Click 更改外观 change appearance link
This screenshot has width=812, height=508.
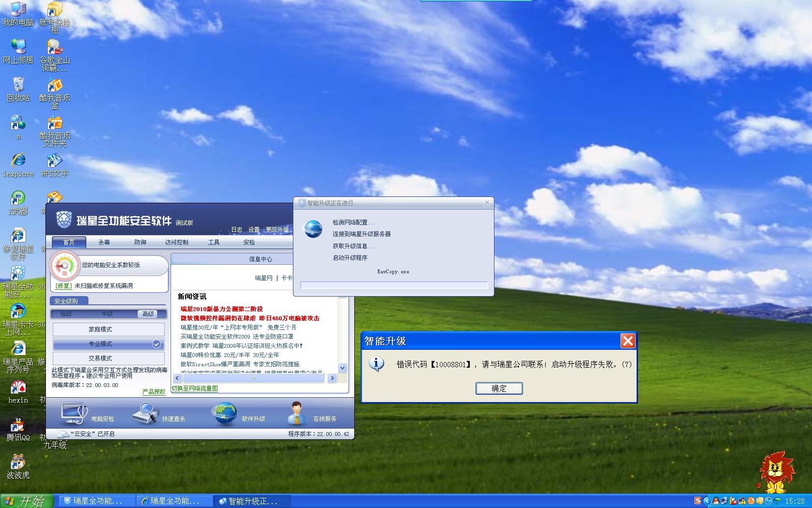click(x=277, y=230)
